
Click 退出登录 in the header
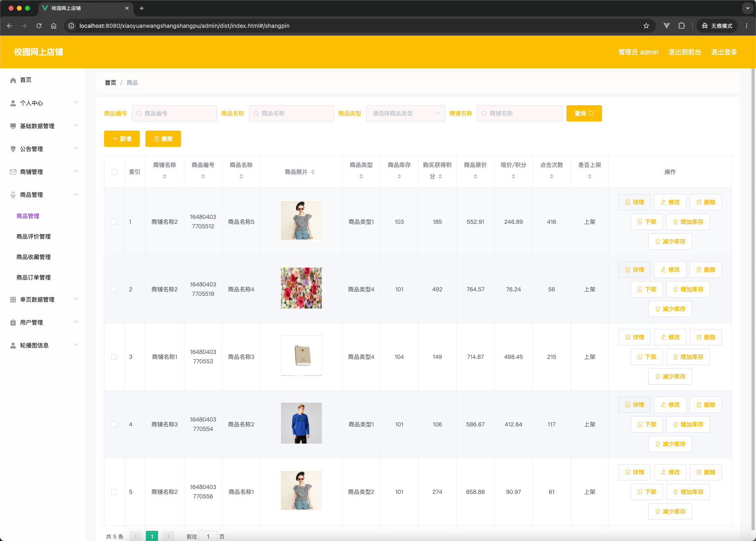point(724,52)
